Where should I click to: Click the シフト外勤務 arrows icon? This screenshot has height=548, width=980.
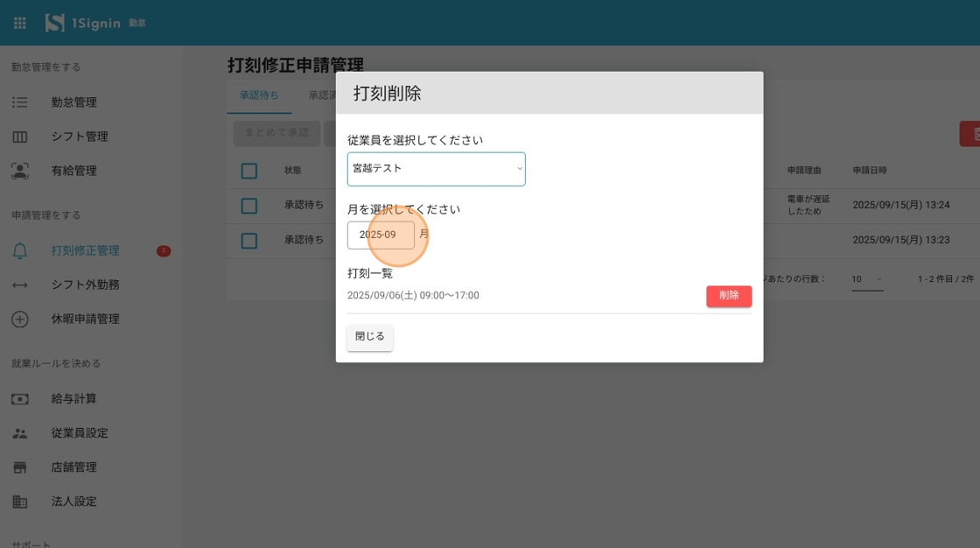click(x=20, y=285)
